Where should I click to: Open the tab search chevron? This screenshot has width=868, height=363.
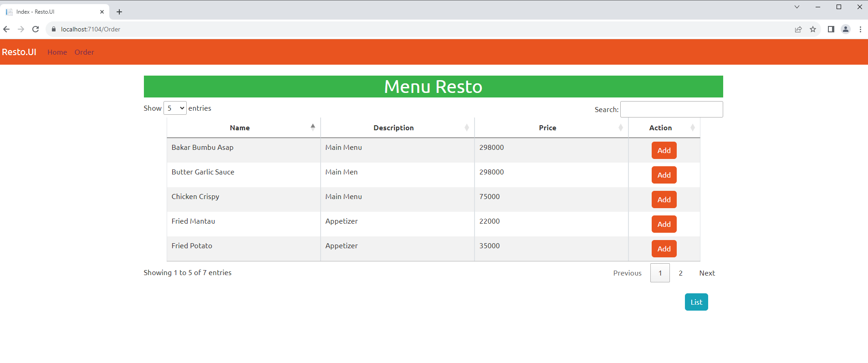pyautogui.click(x=797, y=7)
